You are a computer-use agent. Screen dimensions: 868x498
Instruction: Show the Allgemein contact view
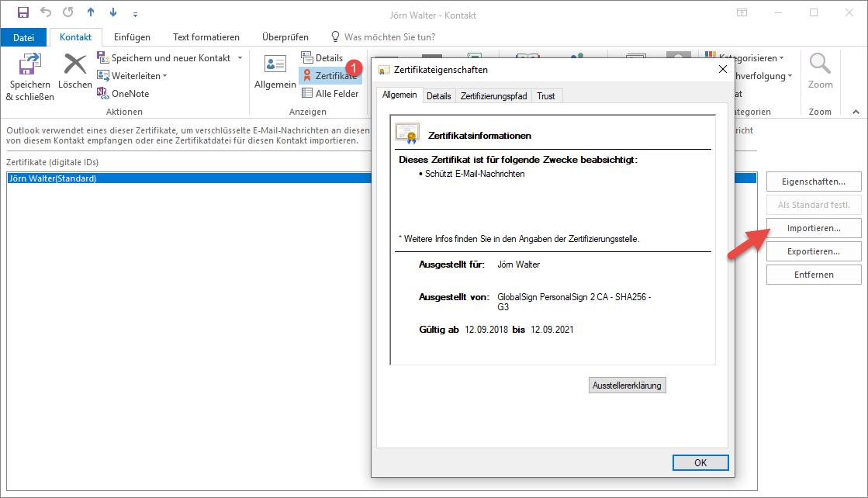[x=275, y=65]
